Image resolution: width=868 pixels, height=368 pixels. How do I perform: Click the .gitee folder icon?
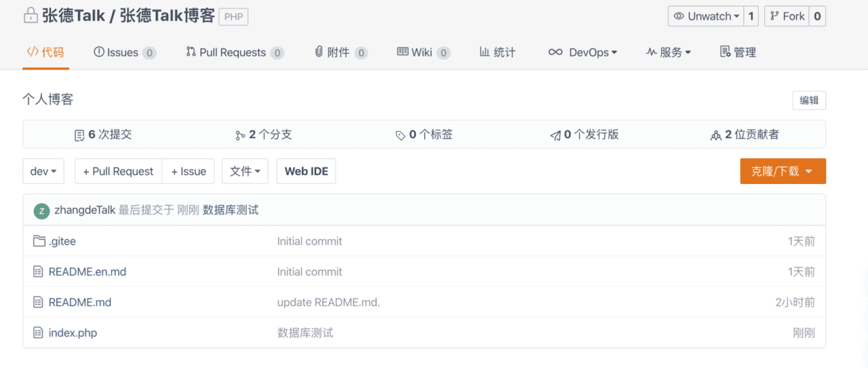[x=39, y=241]
